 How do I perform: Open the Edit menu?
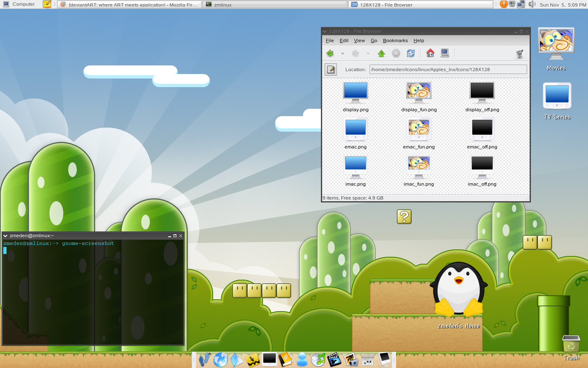tap(344, 40)
